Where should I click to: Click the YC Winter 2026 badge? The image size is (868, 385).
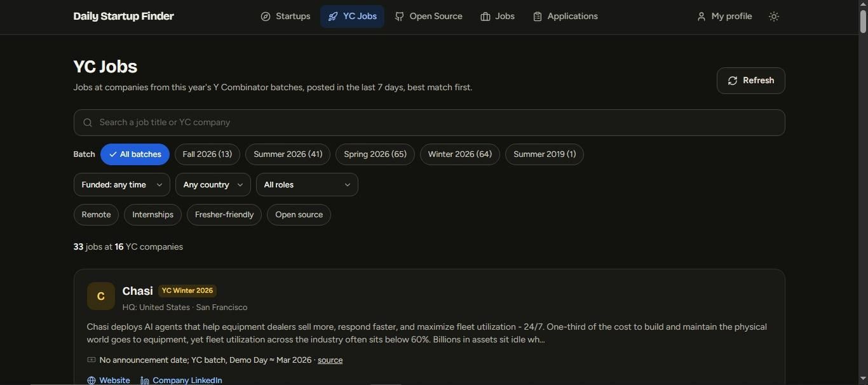(x=187, y=291)
